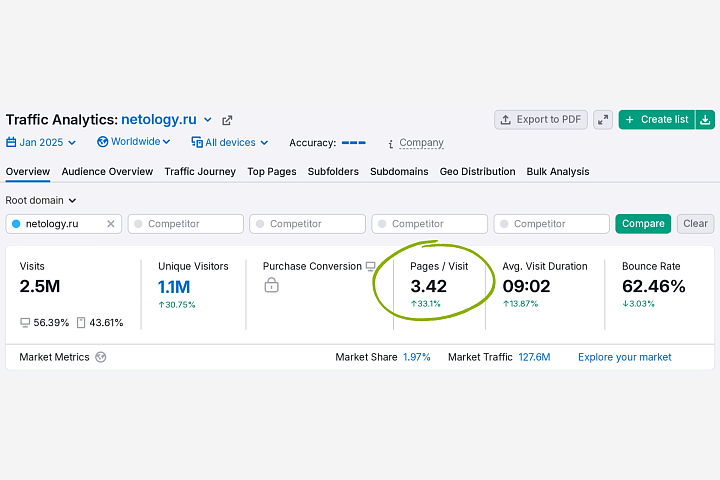Click the fourth Competitor input field
The image size is (720, 480).
tap(551, 224)
